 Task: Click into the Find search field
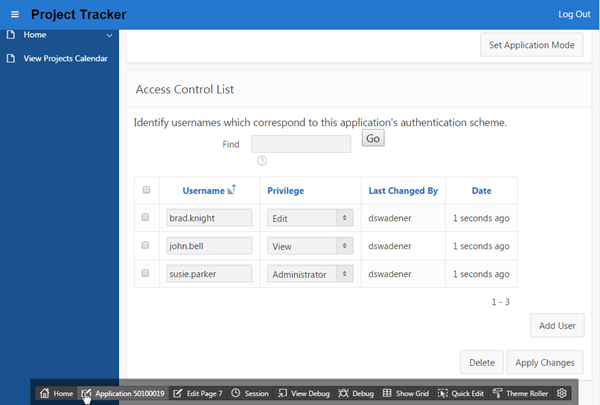point(301,144)
